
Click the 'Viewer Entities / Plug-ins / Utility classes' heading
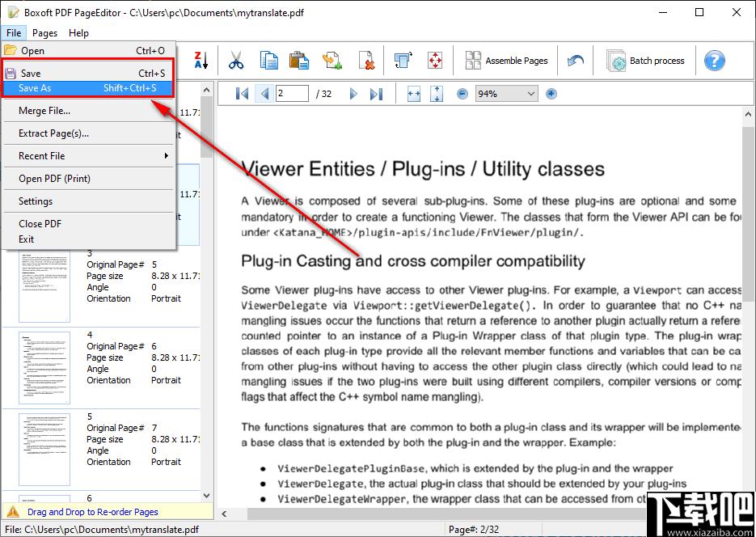(423, 169)
